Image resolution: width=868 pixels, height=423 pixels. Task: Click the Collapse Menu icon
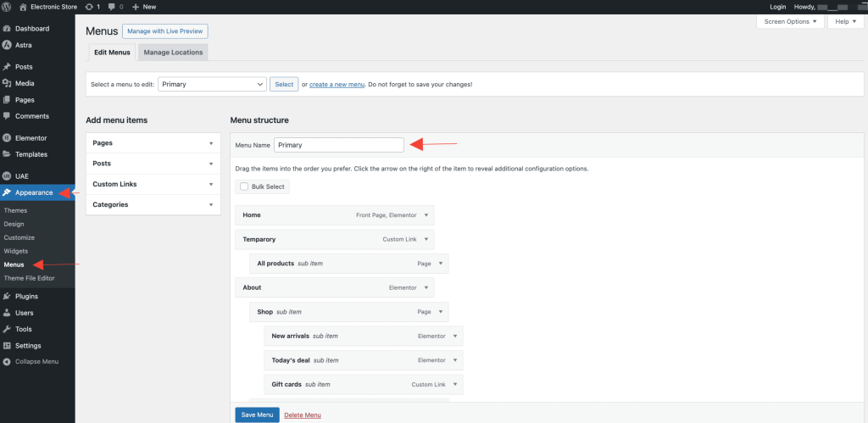pos(7,362)
